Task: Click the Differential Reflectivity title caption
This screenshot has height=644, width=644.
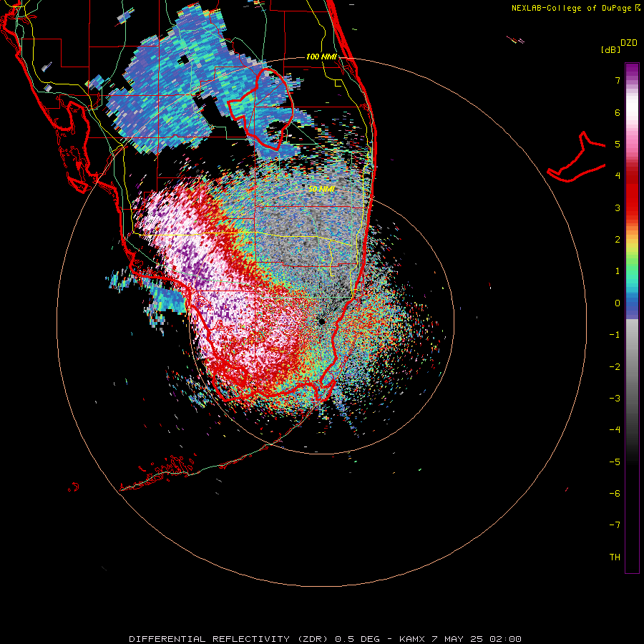Action: pyautogui.click(x=326, y=639)
